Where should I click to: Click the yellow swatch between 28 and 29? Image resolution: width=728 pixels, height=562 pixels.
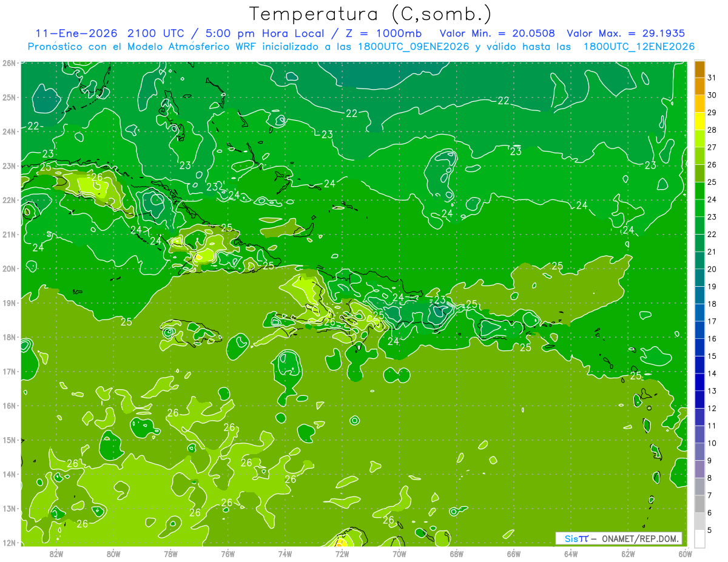[x=700, y=121]
